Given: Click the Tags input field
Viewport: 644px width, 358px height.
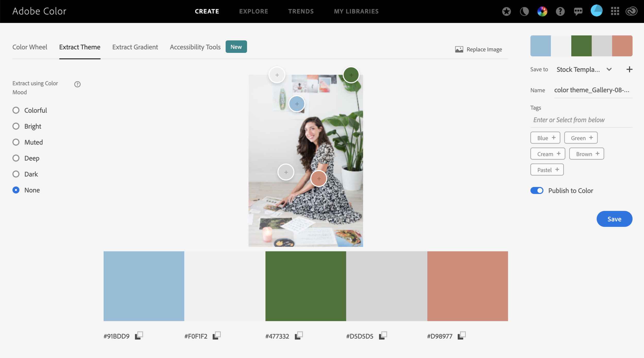Looking at the screenshot, I should pos(581,120).
